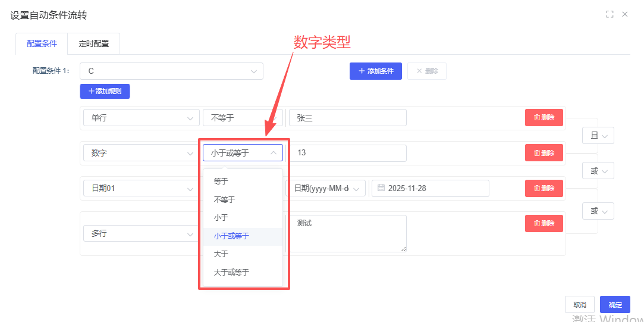Choose 等于 in the operator list
Image resolution: width=644 pixels, height=322 pixels.
tap(221, 182)
